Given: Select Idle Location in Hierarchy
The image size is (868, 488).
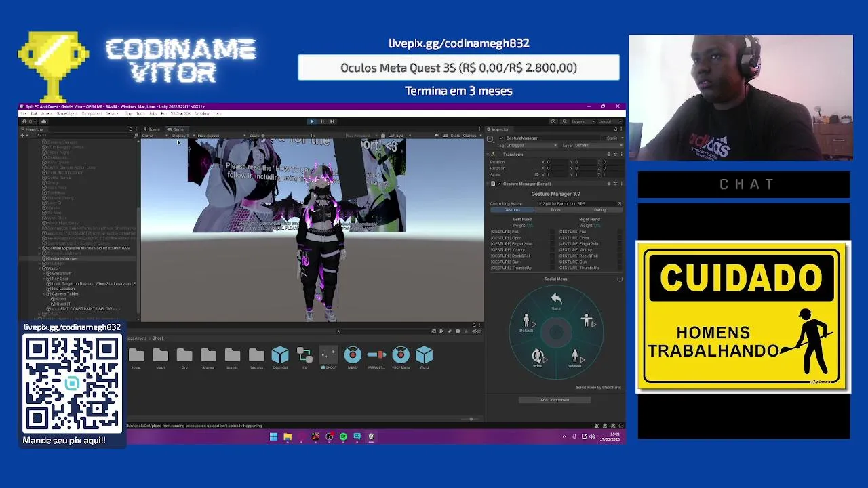Looking at the screenshot, I should pos(63,289).
